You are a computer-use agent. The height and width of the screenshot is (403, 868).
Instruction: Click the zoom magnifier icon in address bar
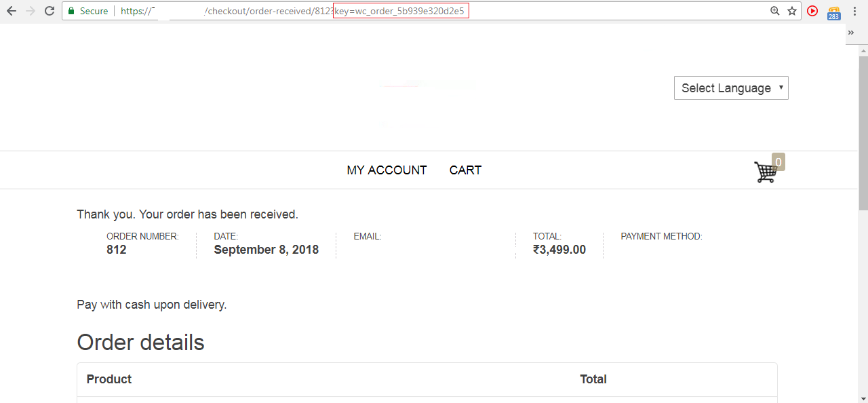775,11
